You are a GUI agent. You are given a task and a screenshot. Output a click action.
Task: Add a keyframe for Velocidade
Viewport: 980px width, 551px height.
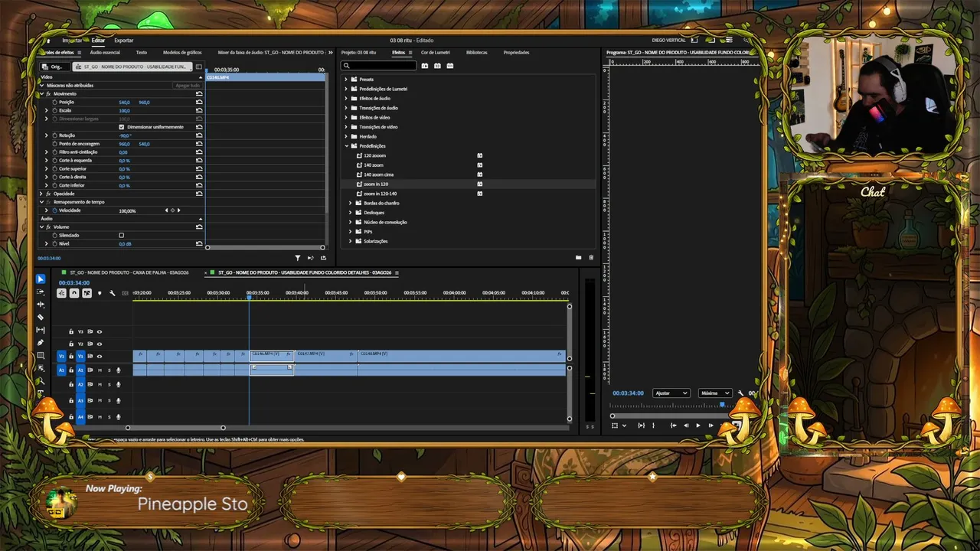[x=172, y=210]
